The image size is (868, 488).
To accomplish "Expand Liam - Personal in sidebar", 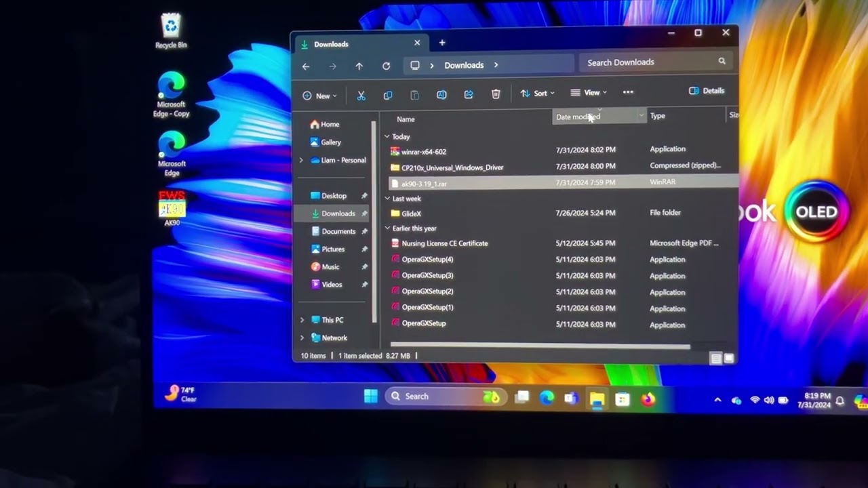I will [x=301, y=161].
